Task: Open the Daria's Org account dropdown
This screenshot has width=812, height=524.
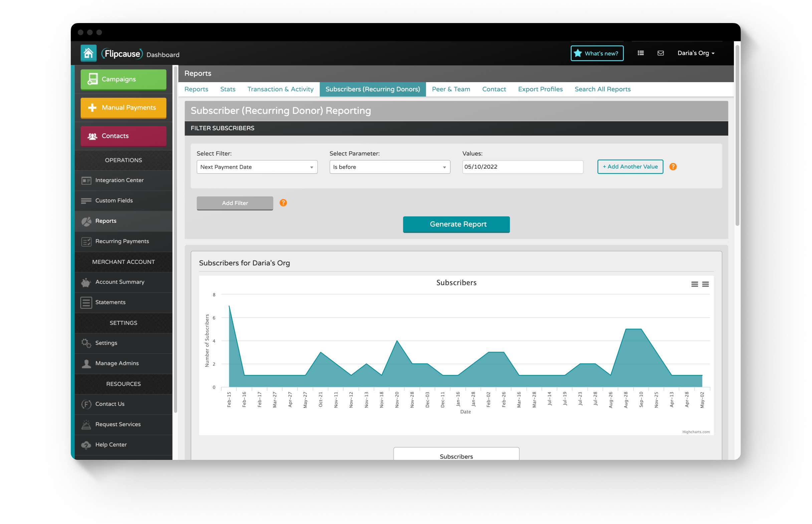Action: pyautogui.click(x=696, y=53)
